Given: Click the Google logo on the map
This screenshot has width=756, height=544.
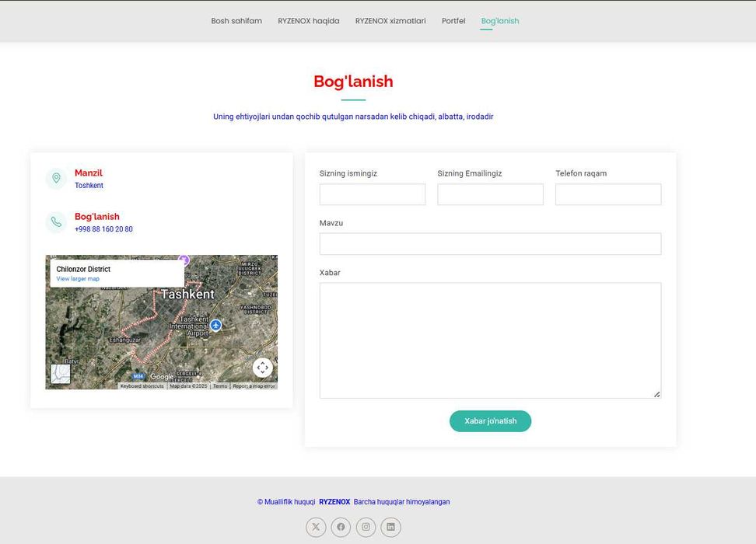Looking at the screenshot, I should click(x=162, y=376).
